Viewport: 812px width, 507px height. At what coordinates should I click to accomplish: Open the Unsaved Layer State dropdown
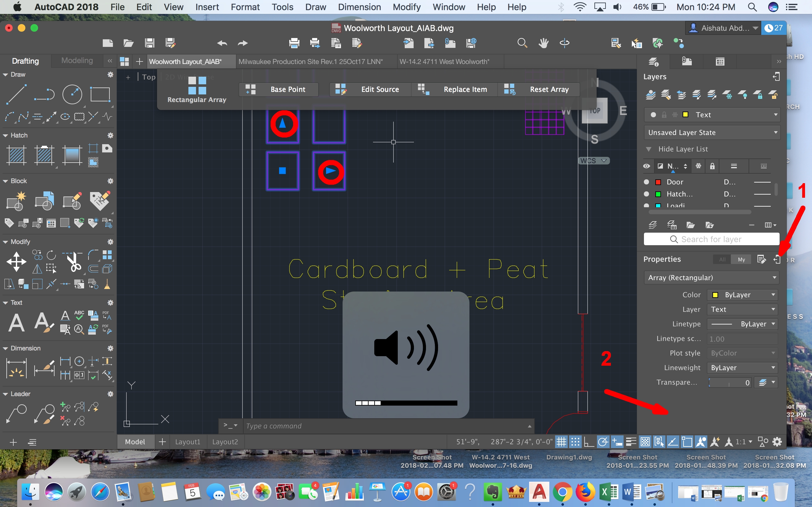coord(711,132)
